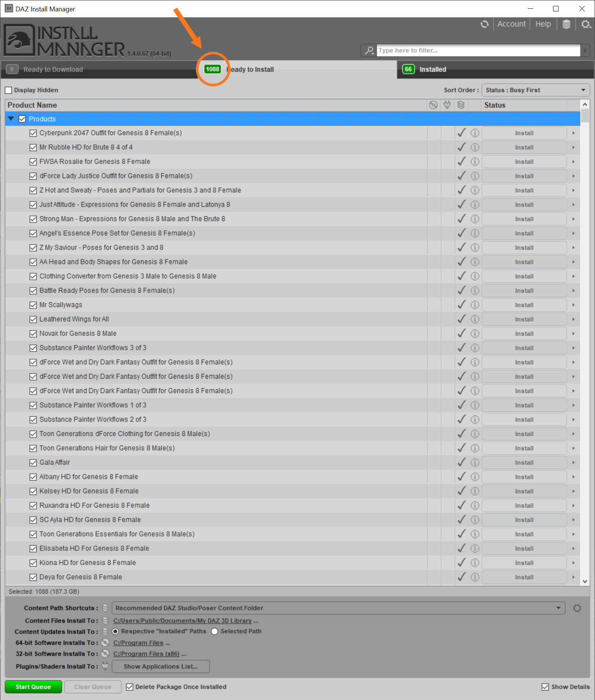Open info icon for Albany HD row
Viewport: 595px width, 700px height.
pyautogui.click(x=475, y=477)
